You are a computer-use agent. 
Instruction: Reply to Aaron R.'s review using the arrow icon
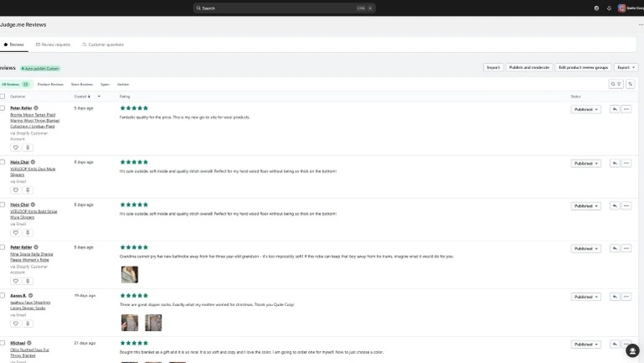coord(615,297)
